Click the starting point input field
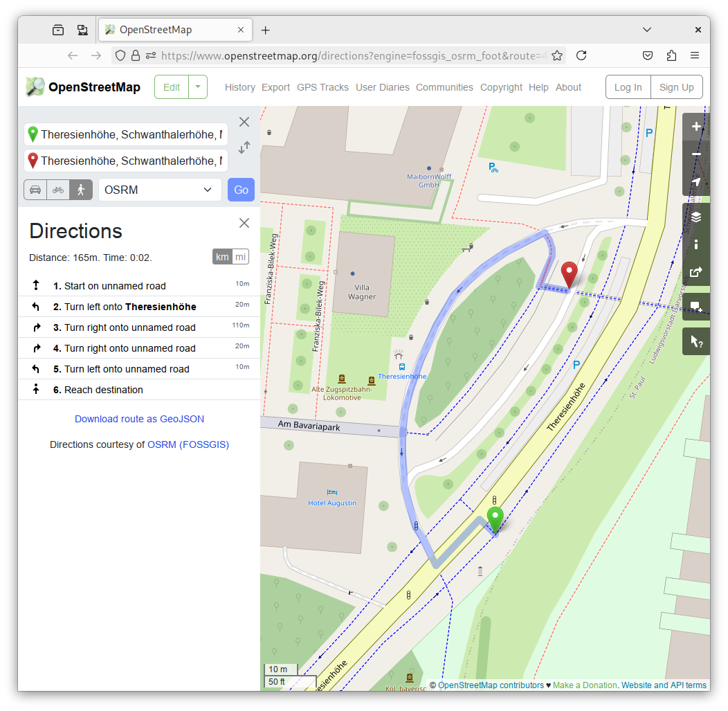 tap(131, 134)
